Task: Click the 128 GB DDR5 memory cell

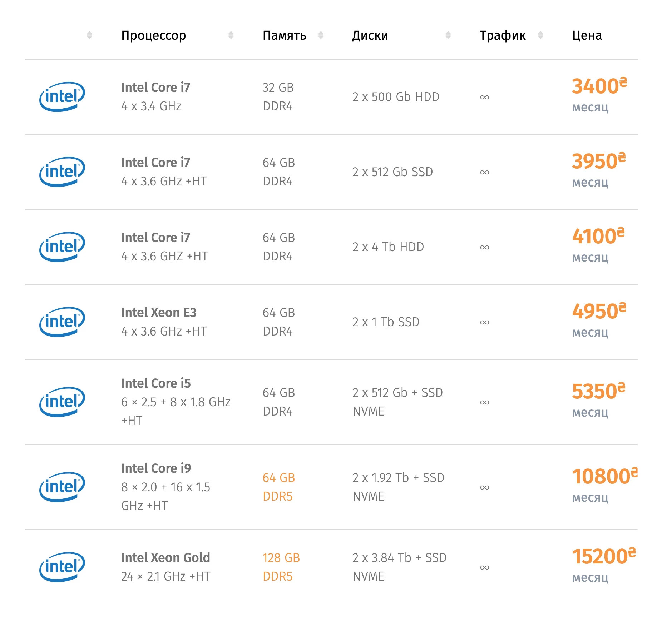Action: coord(281,567)
